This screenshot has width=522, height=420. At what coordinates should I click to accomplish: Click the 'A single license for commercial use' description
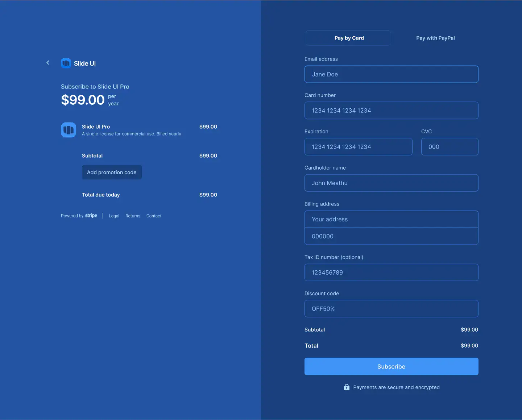click(132, 134)
